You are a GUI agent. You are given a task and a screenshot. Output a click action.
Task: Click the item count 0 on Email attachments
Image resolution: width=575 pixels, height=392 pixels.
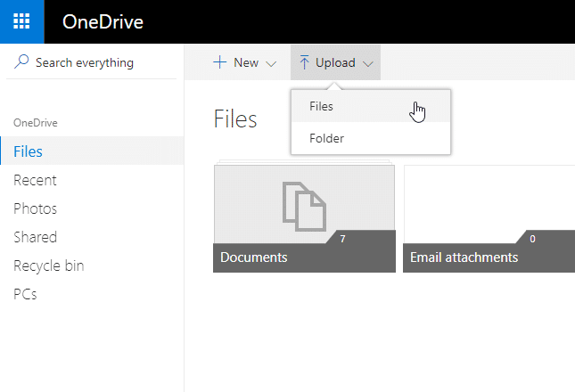(x=532, y=239)
